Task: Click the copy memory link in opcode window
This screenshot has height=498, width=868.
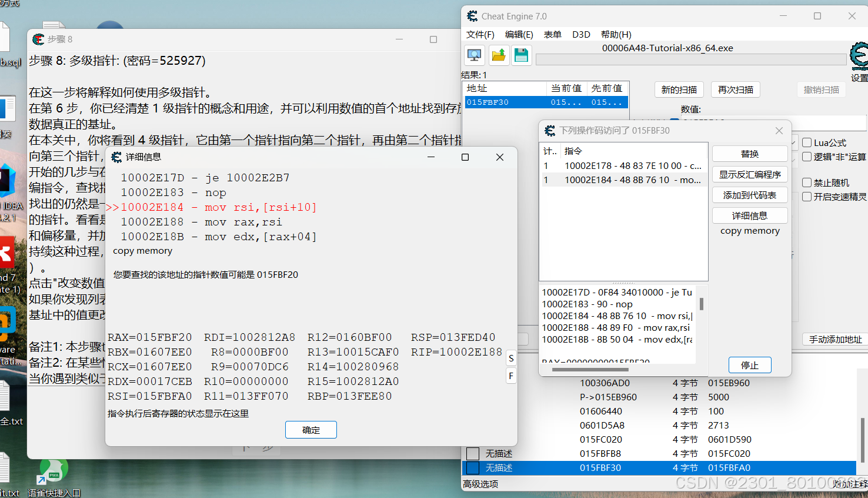Action: pyautogui.click(x=750, y=231)
